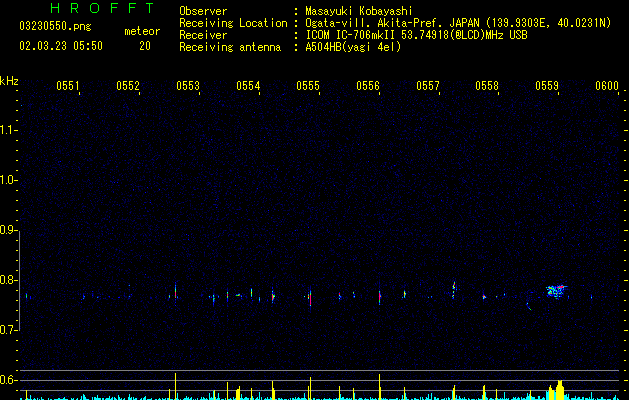Click the 0551 time marker
This screenshot has height=400, width=629.
point(68,86)
